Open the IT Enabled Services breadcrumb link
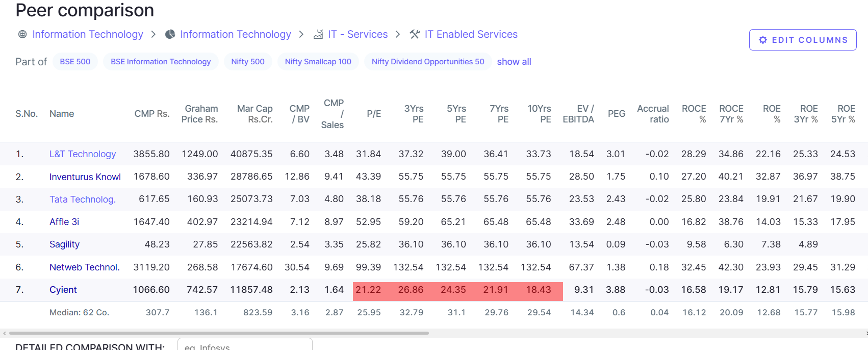Image resolution: width=868 pixels, height=350 pixels. coord(471,34)
